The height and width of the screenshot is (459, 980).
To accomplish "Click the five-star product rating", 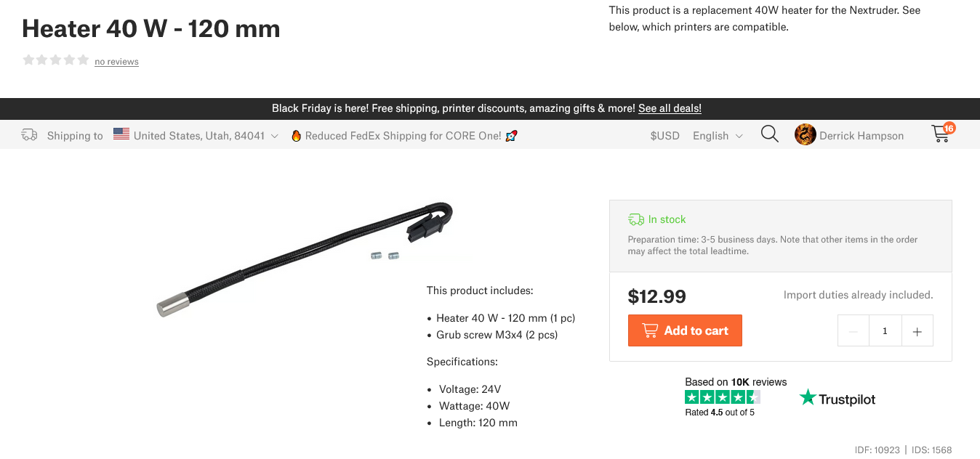I will click(55, 60).
